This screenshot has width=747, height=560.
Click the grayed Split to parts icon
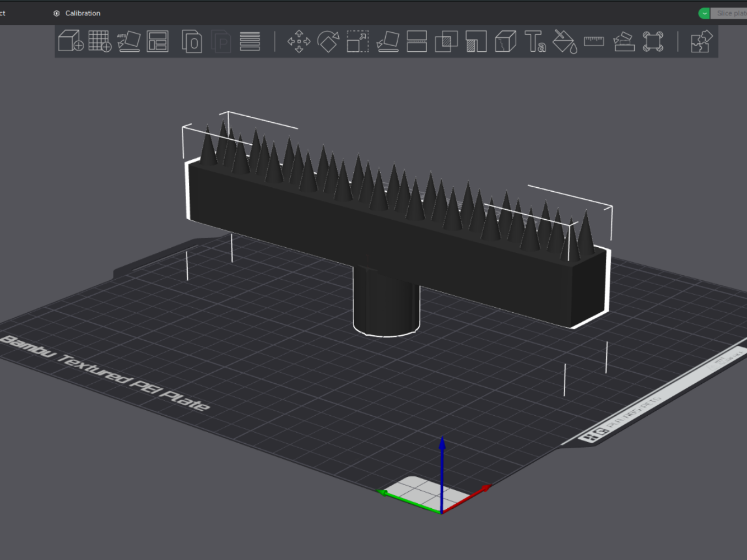click(x=221, y=41)
